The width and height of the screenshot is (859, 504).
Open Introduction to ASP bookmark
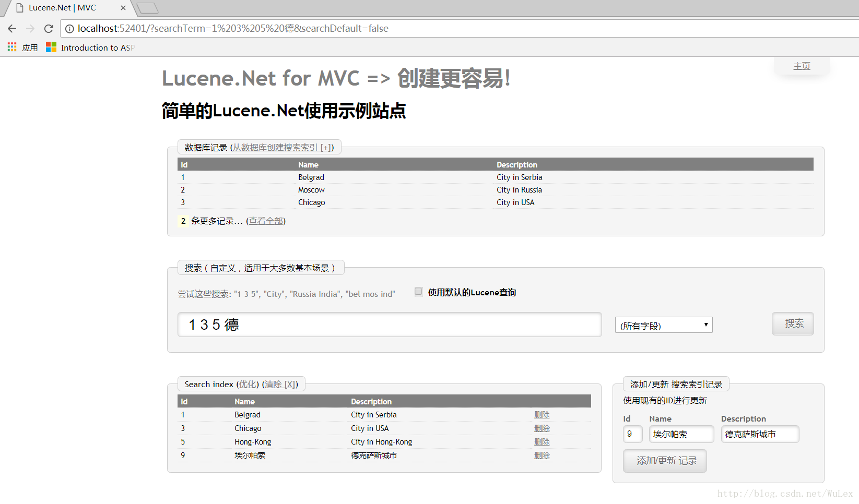pos(90,47)
